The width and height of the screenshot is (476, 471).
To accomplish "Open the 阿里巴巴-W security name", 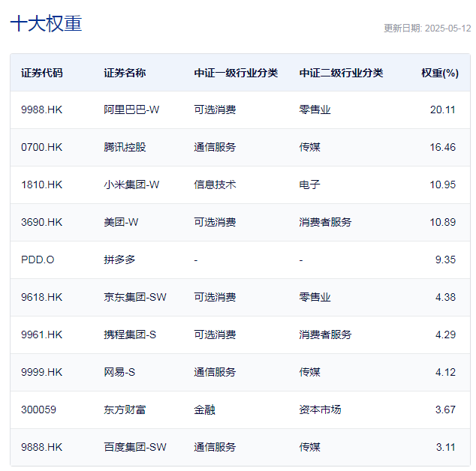I will tap(131, 109).
